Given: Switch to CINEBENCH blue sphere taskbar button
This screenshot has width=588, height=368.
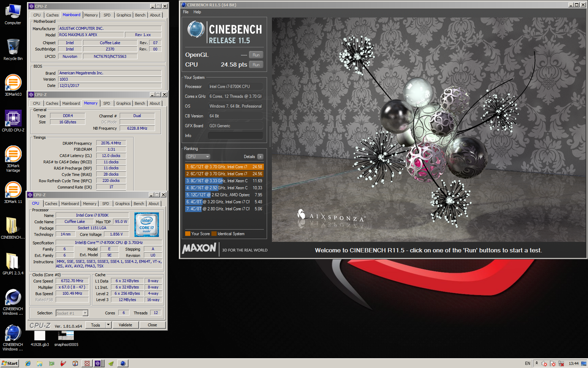Looking at the screenshot, I should point(123,363).
